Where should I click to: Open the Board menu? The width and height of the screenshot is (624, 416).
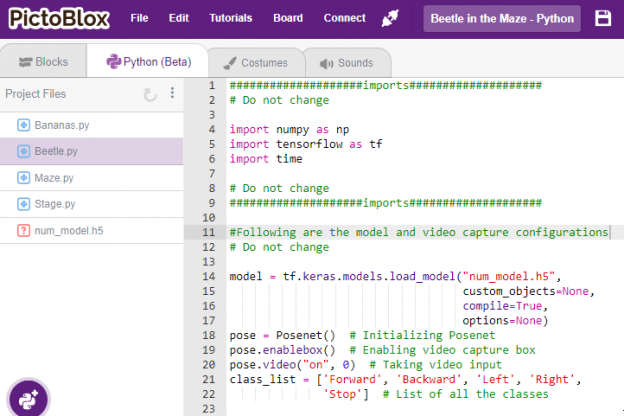[288, 18]
